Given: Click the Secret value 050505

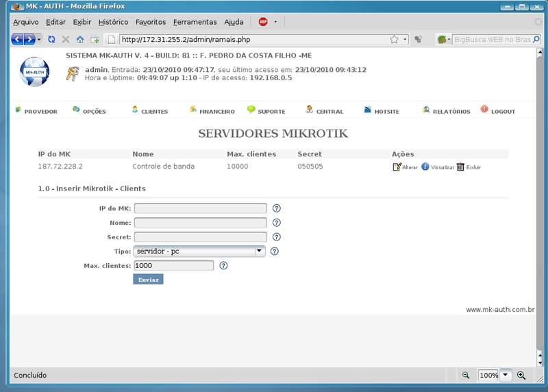Looking at the screenshot, I should (310, 167).
